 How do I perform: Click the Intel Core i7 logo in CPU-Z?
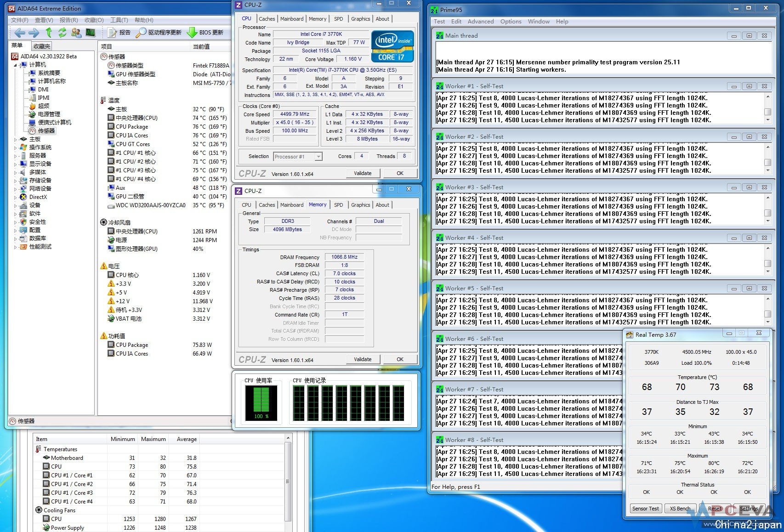[392, 46]
